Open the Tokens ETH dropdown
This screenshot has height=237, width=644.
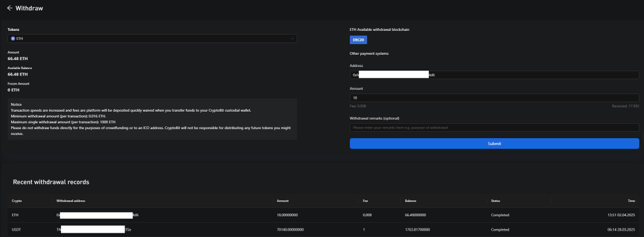152,39
